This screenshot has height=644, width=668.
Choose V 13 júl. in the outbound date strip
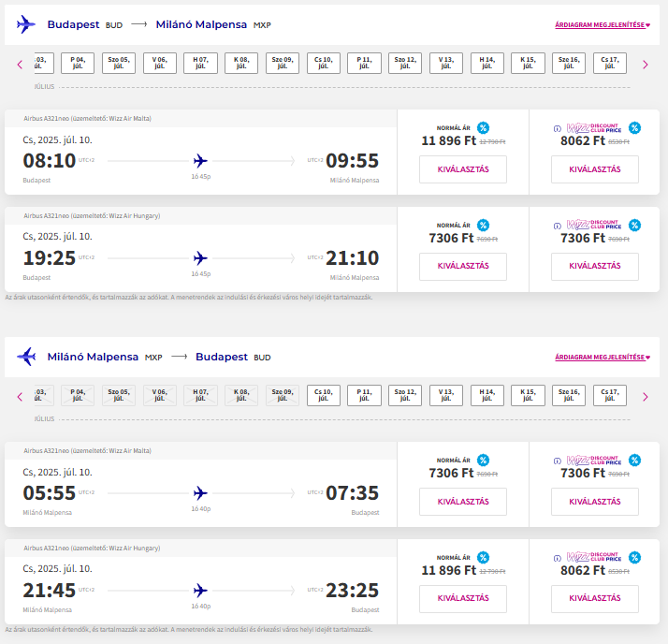click(x=445, y=64)
